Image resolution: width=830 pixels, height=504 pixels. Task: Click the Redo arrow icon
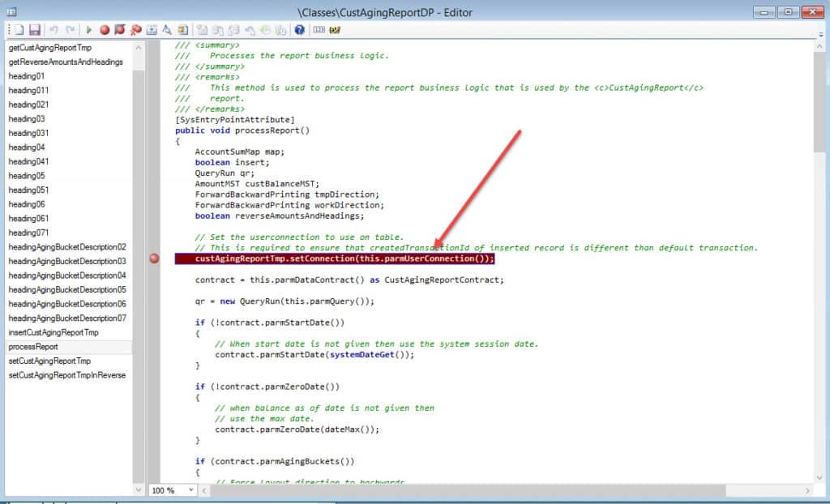point(70,30)
